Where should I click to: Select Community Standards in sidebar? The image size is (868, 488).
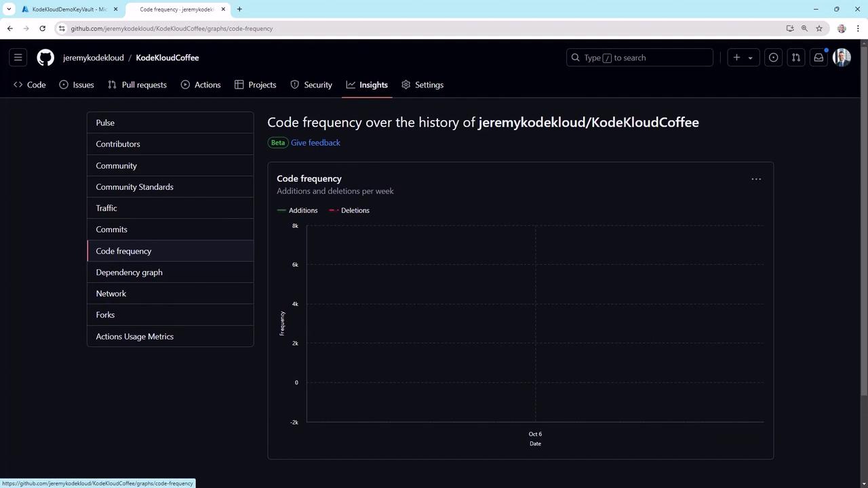point(170,186)
